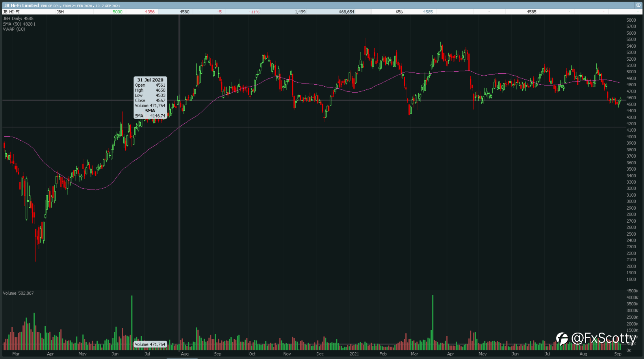
Task: Click the tall volume spike in March 2021
Action: tap(432, 323)
